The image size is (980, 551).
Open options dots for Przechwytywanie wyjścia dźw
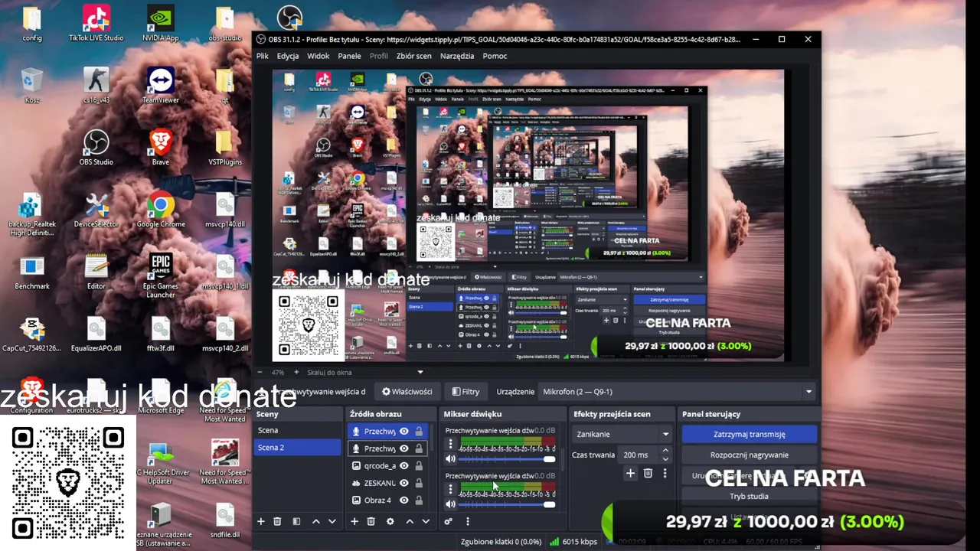click(x=450, y=489)
